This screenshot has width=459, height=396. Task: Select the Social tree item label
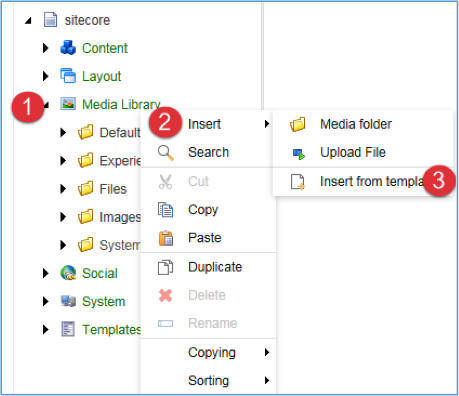point(100,273)
